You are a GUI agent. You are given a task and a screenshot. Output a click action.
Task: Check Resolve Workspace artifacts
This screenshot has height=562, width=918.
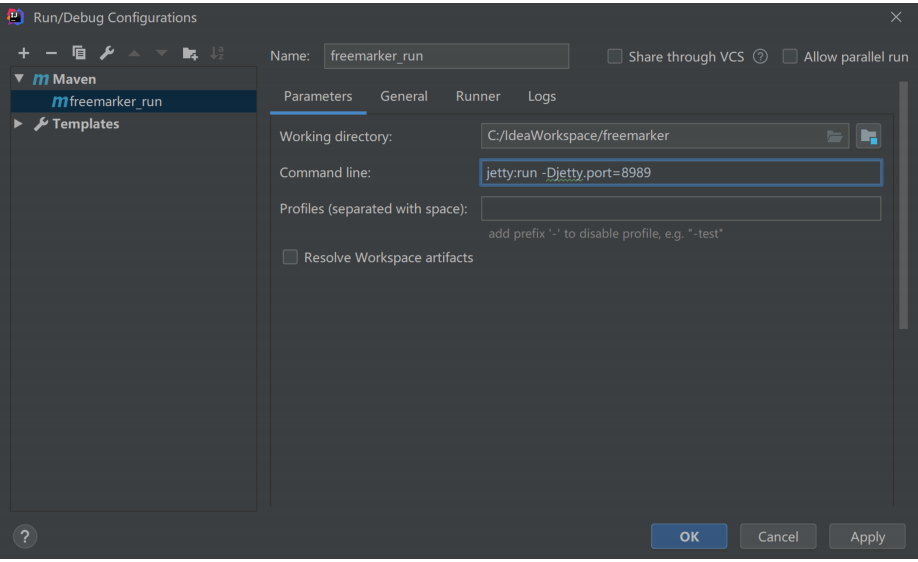point(290,257)
